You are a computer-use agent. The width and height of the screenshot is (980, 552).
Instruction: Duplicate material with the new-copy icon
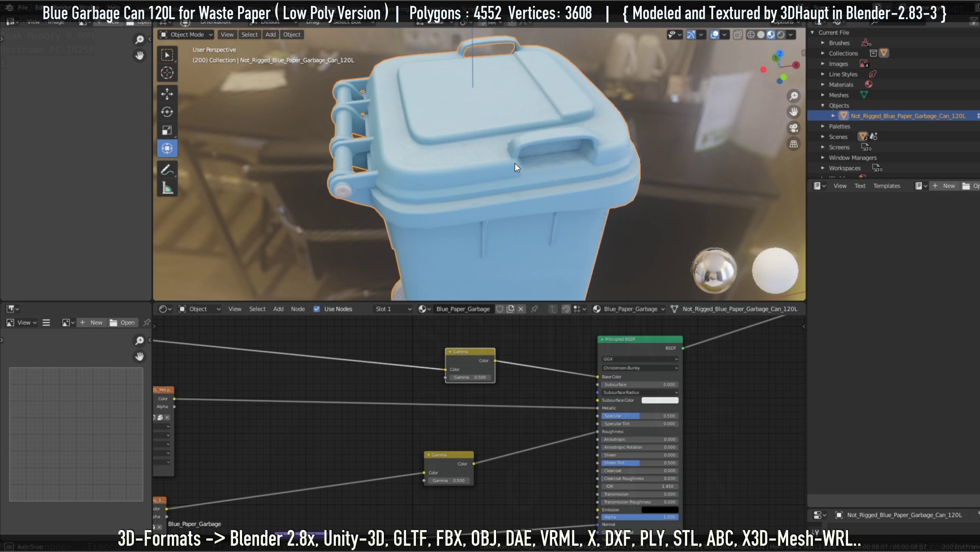pyautogui.click(x=510, y=309)
